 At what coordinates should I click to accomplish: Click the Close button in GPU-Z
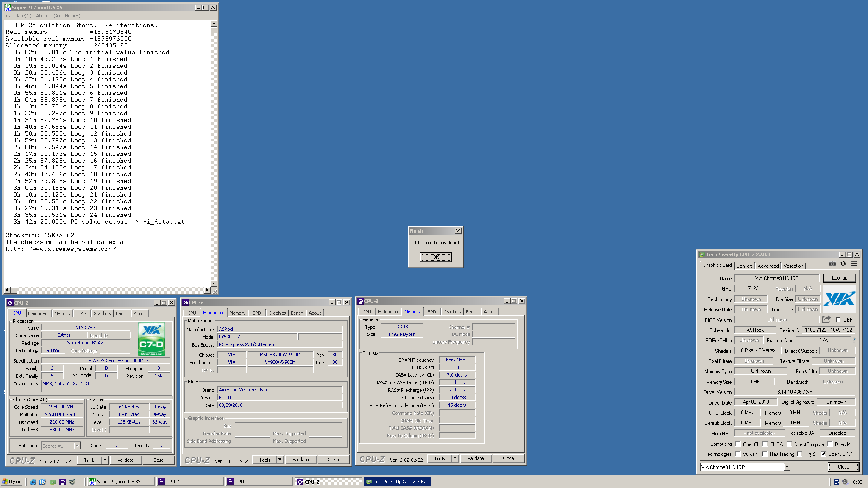tap(843, 467)
